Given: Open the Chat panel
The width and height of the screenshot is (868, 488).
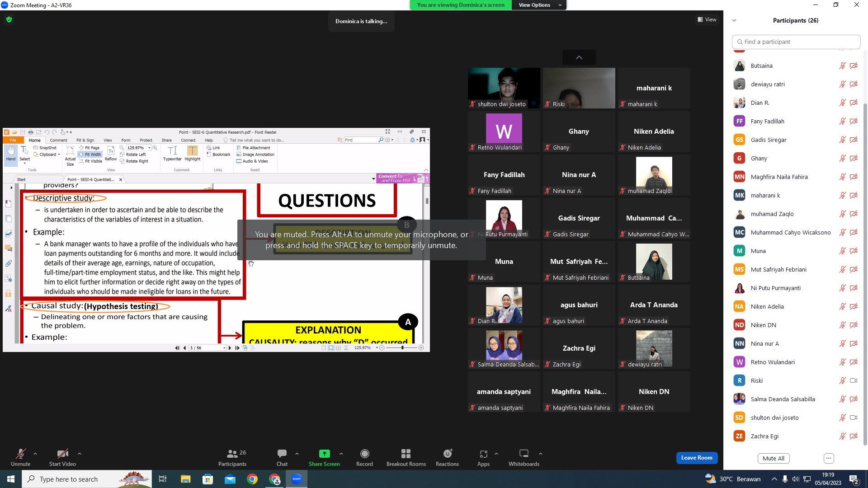Looking at the screenshot, I should coord(282,457).
